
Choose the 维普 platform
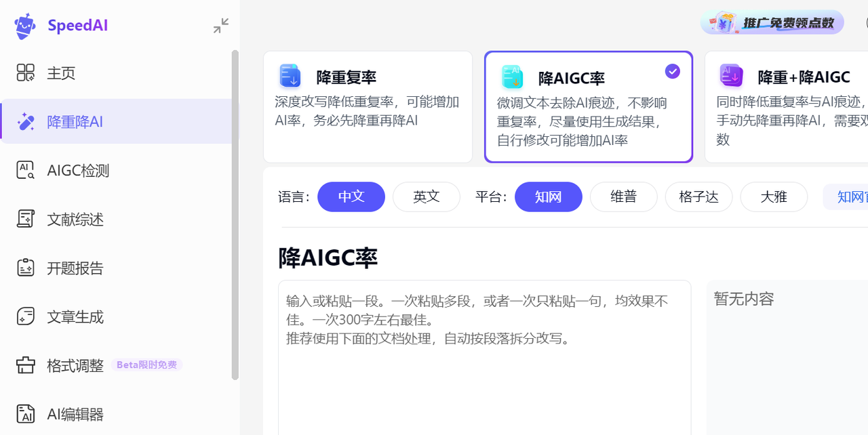tap(624, 197)
